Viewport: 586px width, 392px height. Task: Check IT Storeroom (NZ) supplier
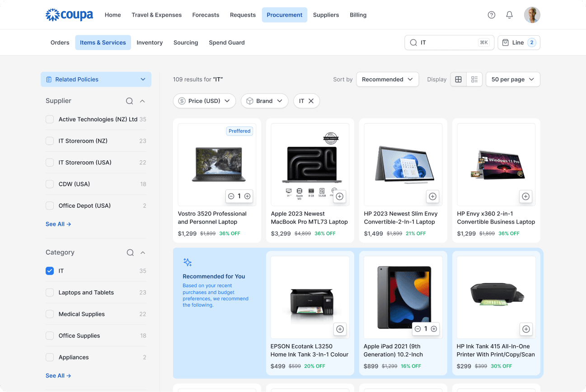pos(50,141)
